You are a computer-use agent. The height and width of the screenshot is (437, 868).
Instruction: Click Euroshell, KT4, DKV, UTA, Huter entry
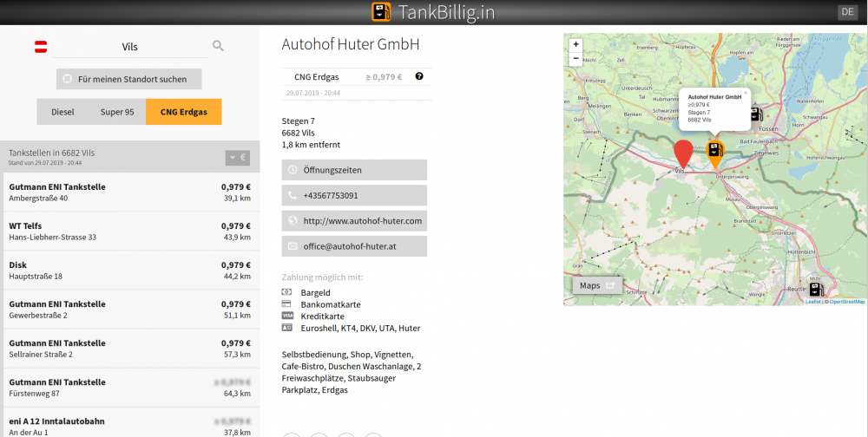[360, 328]
